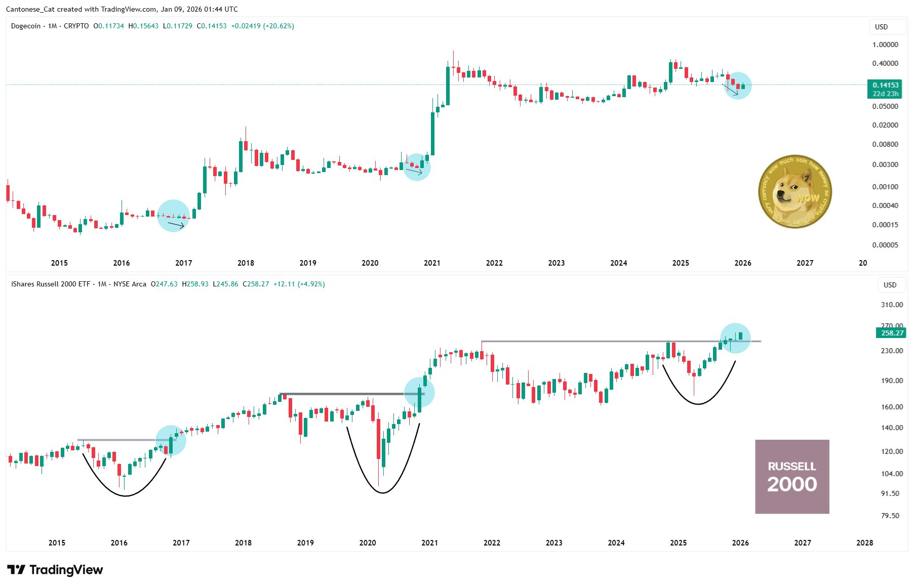
Task: Click the 2026 breakout circle on Russell chart
Action: (735, 338)
